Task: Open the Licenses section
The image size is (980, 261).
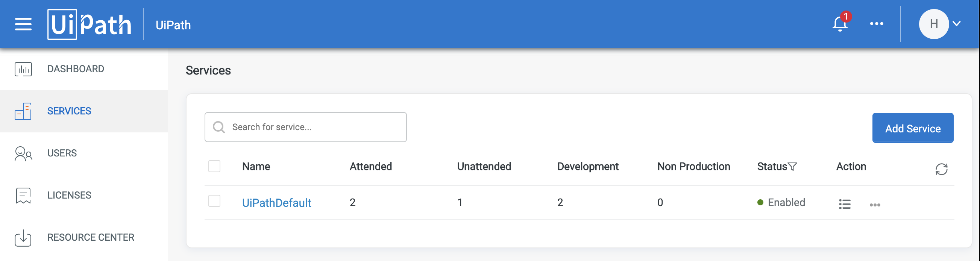Action: tap(84, 195)
